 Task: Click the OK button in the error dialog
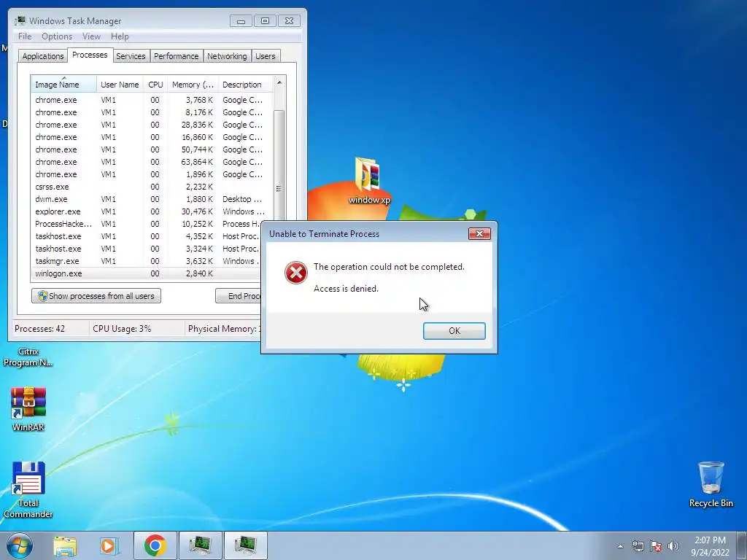click(454, 331)
